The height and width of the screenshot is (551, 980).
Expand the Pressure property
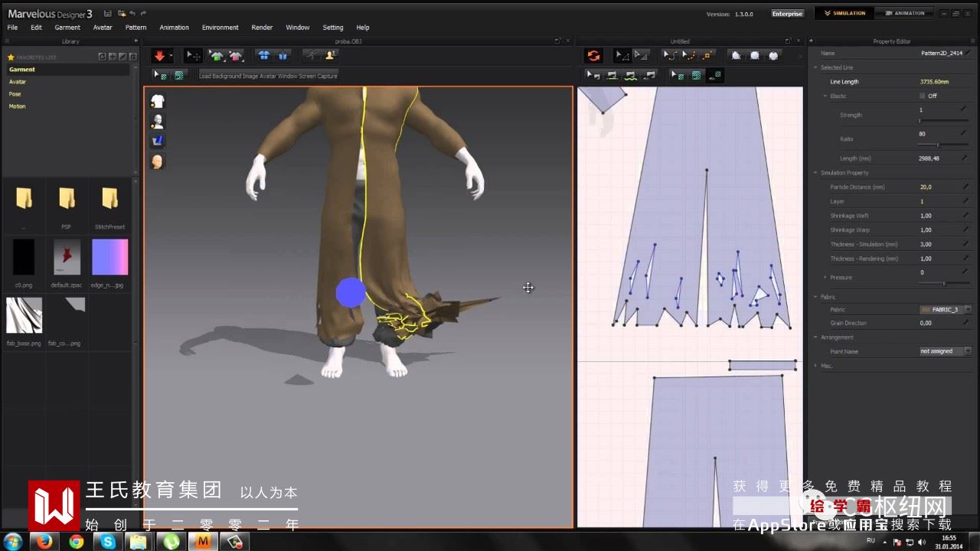pyautogui.click(x=825, y=277)
